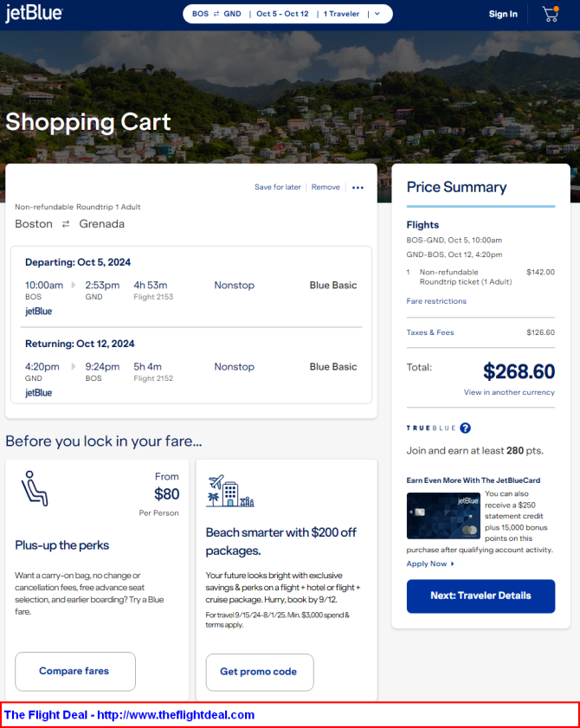Open the 1 Traveler selector

click(341, 14)
